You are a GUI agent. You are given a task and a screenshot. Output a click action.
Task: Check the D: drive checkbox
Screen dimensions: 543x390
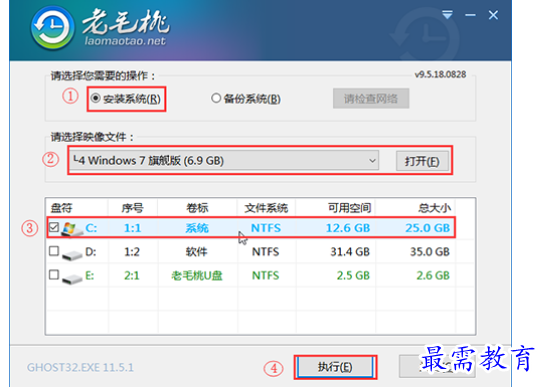point(54,251)
